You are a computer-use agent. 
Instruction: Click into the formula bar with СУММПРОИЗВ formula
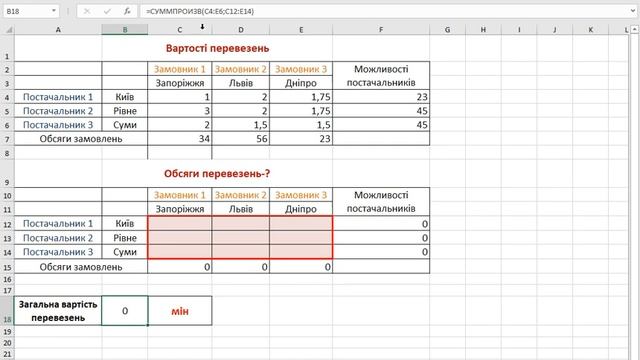[384, 11]
